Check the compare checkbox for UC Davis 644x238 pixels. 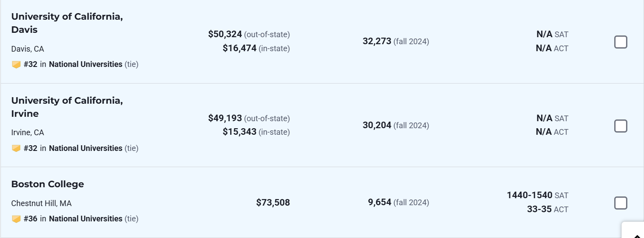tap(620, 42)
